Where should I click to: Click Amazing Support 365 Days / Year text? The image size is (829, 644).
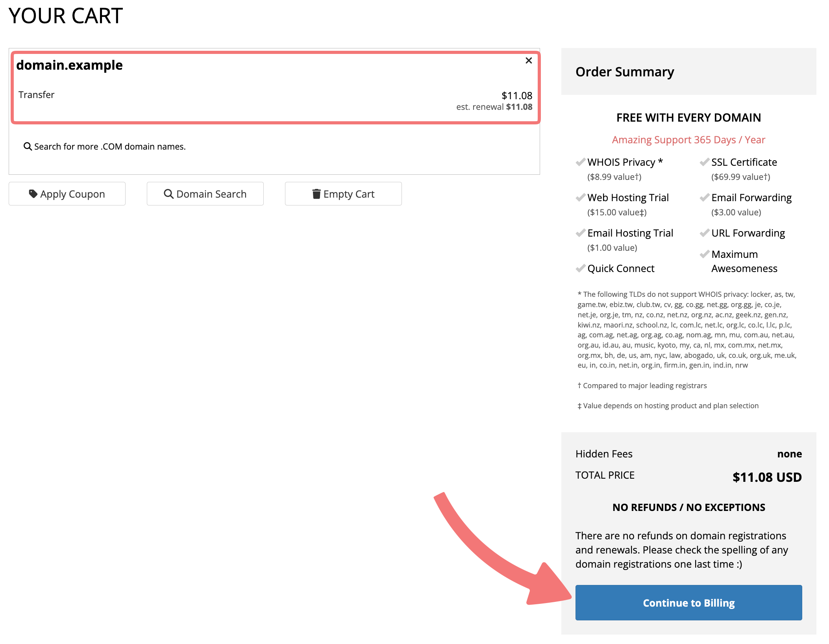[x=688, y=140]
